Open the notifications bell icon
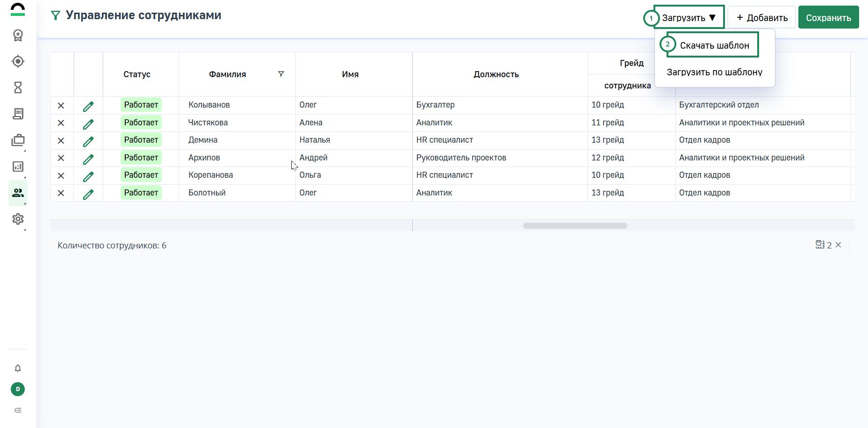 (18, 368)
